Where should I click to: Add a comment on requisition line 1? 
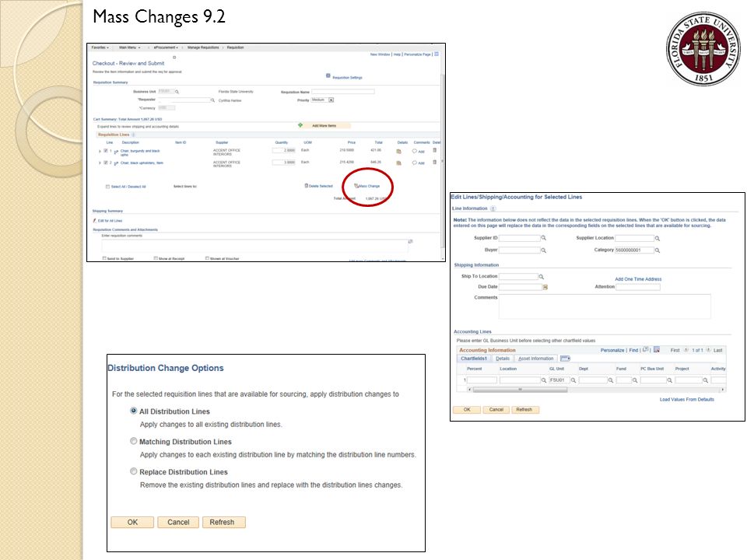(418, 152)
